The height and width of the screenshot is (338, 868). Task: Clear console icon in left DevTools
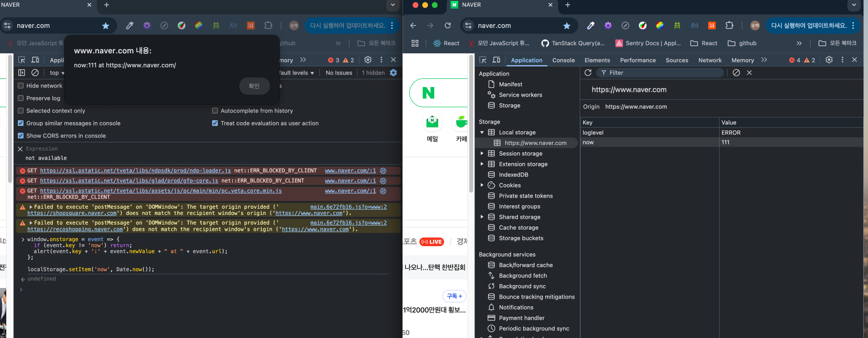click(x=35, y=73)
